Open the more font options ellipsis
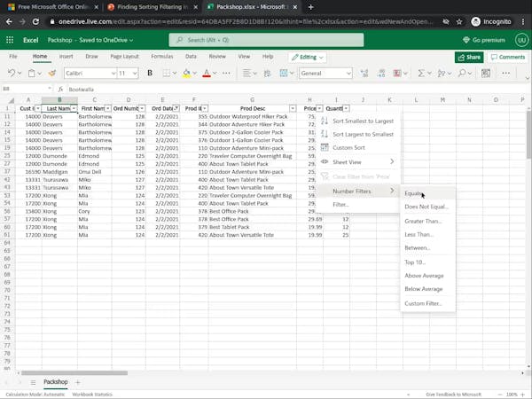 click(227, 73)
